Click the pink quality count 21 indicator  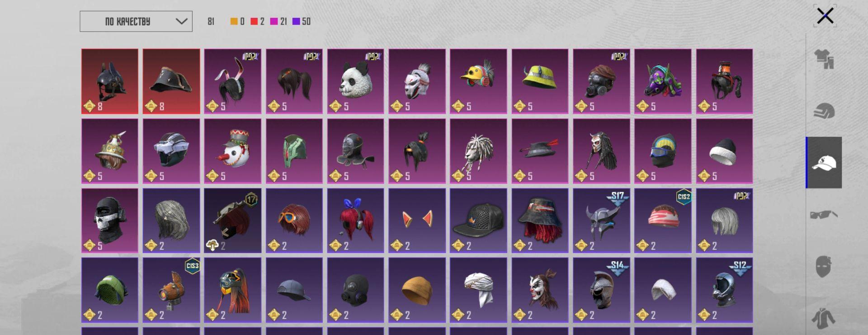coord(278,21)
